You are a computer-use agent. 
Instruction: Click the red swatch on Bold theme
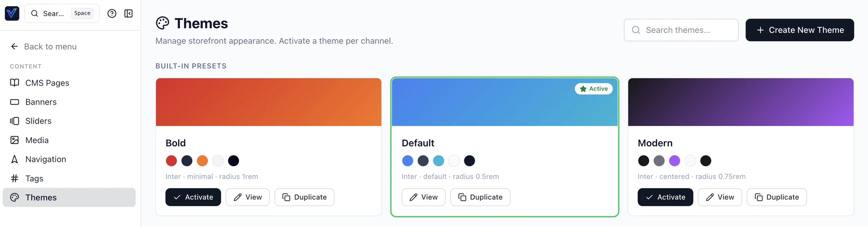tap(171, 161)
